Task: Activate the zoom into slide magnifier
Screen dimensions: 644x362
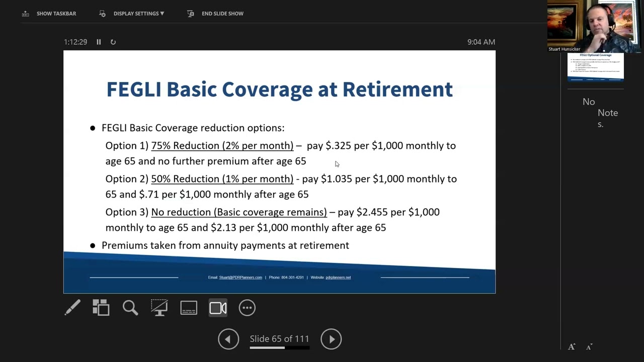Action: (x=130, y=308)
